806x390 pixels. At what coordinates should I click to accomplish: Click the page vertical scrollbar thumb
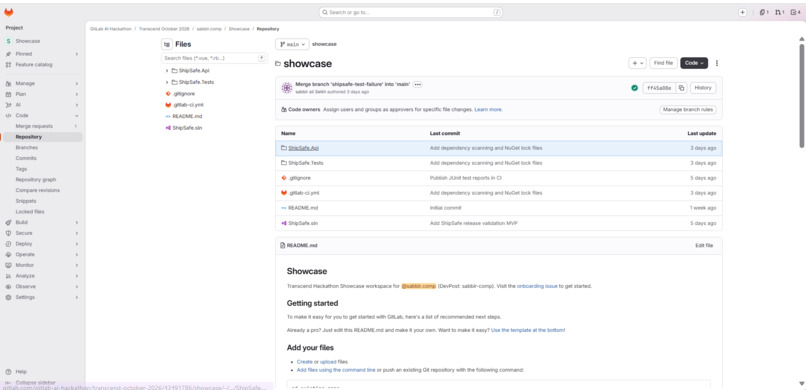pyautogui.click(x=801, y=95)
